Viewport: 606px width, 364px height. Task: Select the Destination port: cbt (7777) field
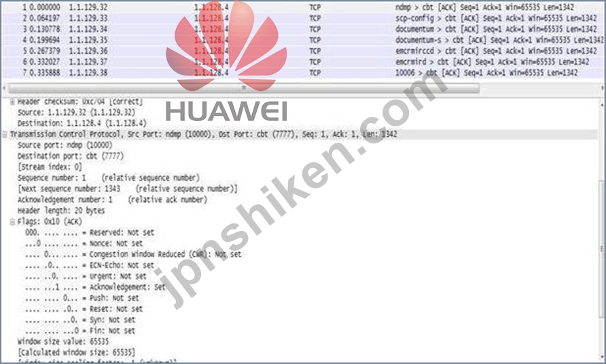(71, 156)
